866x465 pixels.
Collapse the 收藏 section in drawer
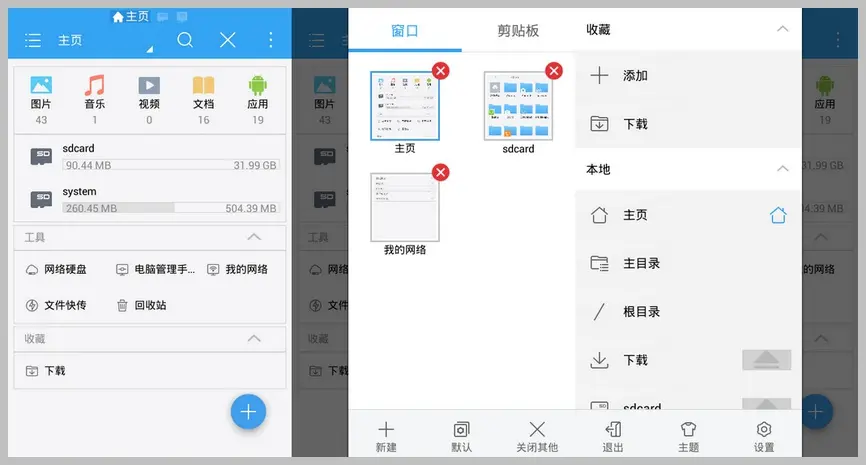783,29
